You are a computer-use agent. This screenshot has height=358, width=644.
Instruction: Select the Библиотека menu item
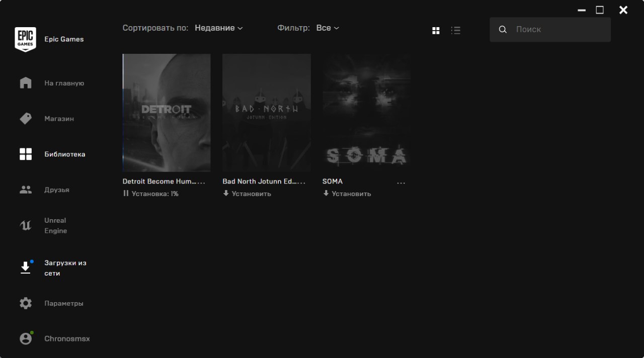pos(65,154)
